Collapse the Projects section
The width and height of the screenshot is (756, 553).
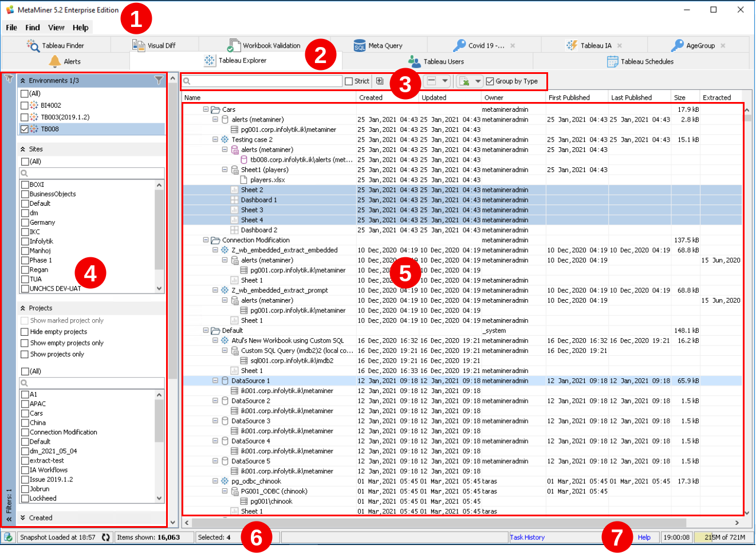[23, 308]
